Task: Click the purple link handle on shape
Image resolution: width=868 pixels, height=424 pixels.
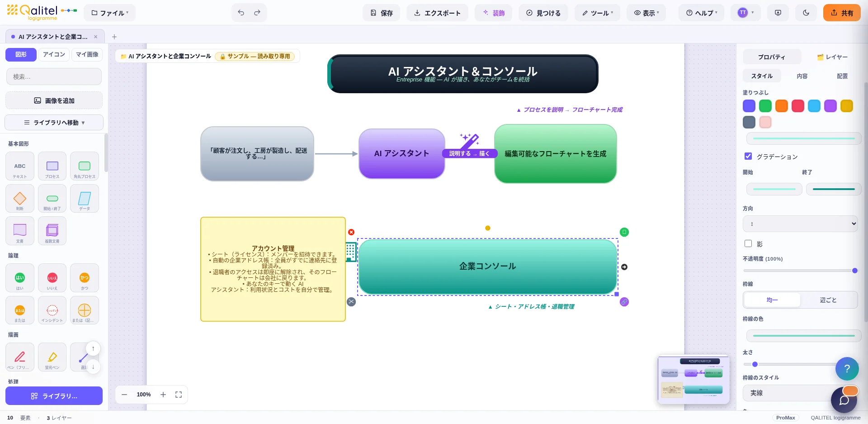Action: (x=624, y=302)
